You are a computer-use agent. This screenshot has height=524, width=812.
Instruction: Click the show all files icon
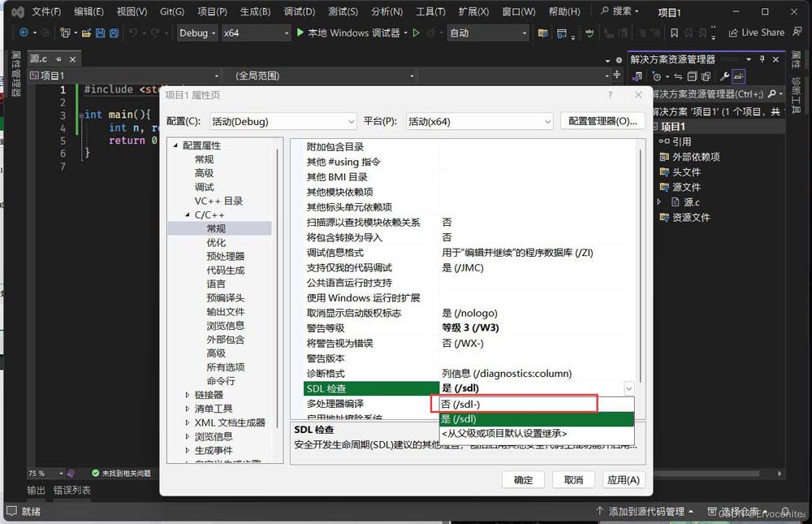click(x=706, y=76)
